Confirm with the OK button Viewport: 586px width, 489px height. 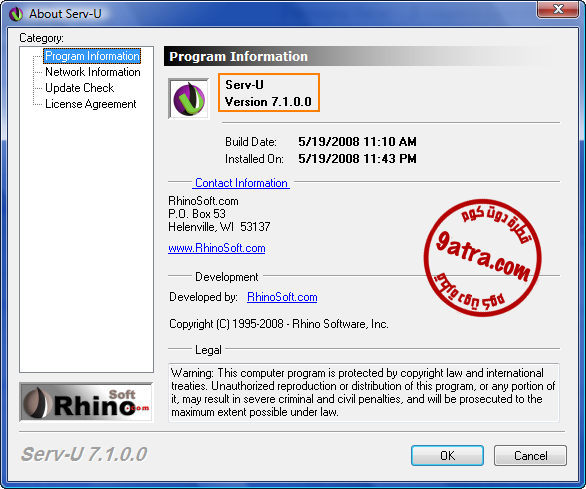coord(447,455)
